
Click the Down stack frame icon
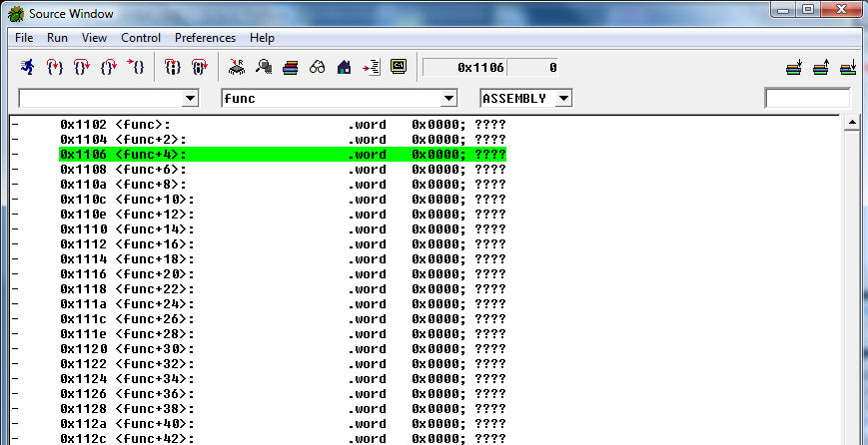(x=794, y=68)
